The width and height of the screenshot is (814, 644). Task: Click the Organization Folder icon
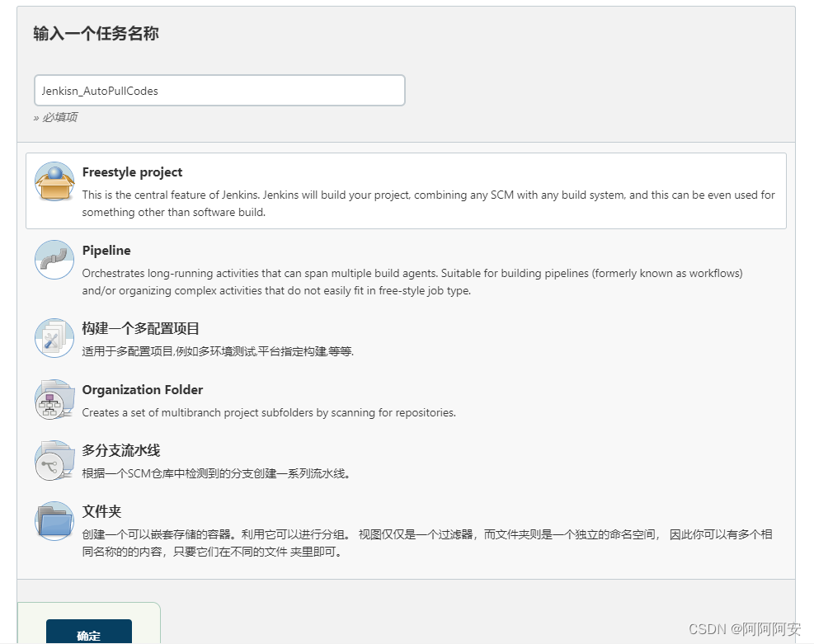[x=54, y=399]
